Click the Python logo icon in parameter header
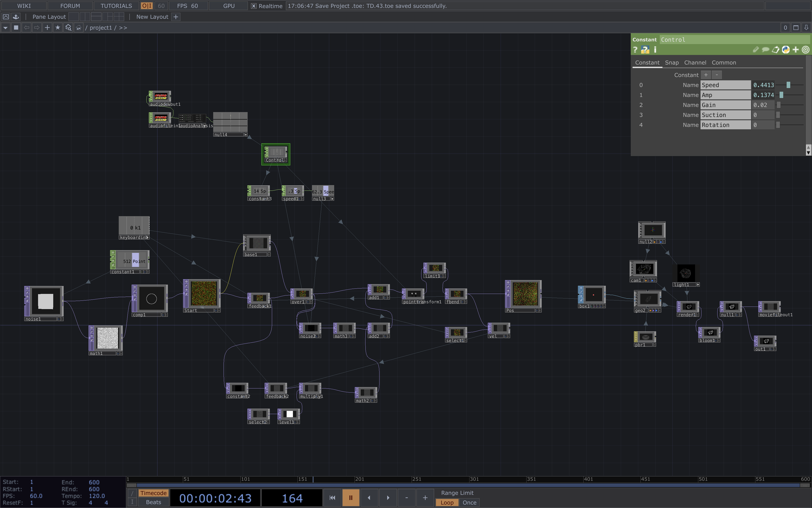Image resolution: width=812 pixels, height=508 pixels. tap(785, 50)
